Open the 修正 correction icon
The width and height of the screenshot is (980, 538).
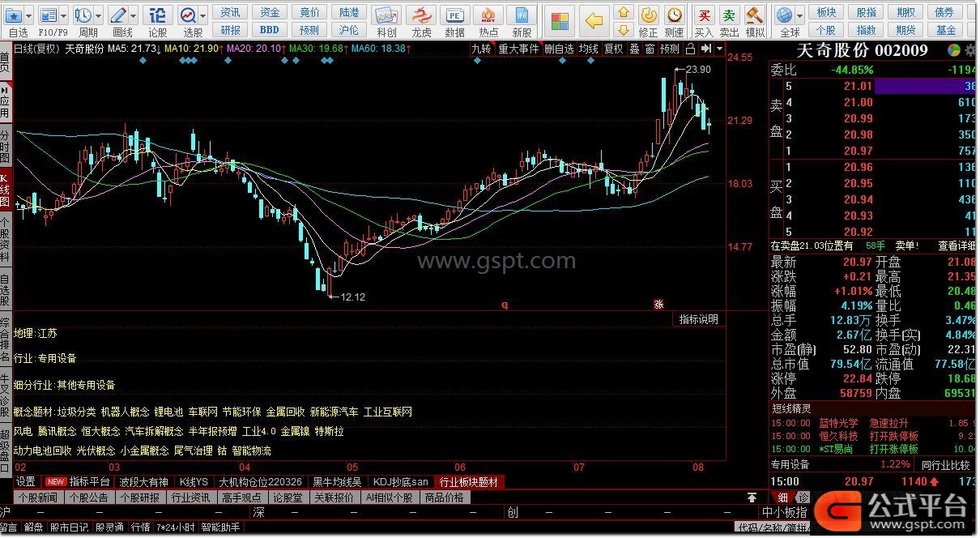click(x=649, y=14)
